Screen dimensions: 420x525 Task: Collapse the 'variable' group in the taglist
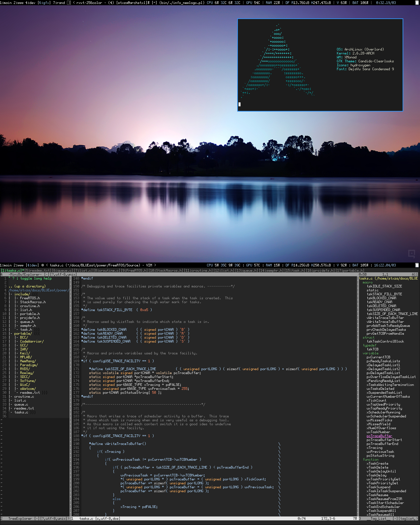point(370,353)
